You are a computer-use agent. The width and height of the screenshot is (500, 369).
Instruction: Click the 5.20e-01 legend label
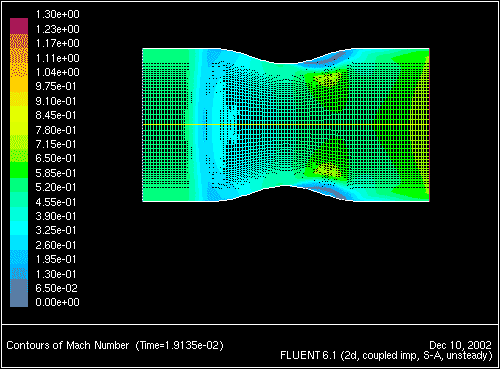pyautogui.click(x=56, y=187)
